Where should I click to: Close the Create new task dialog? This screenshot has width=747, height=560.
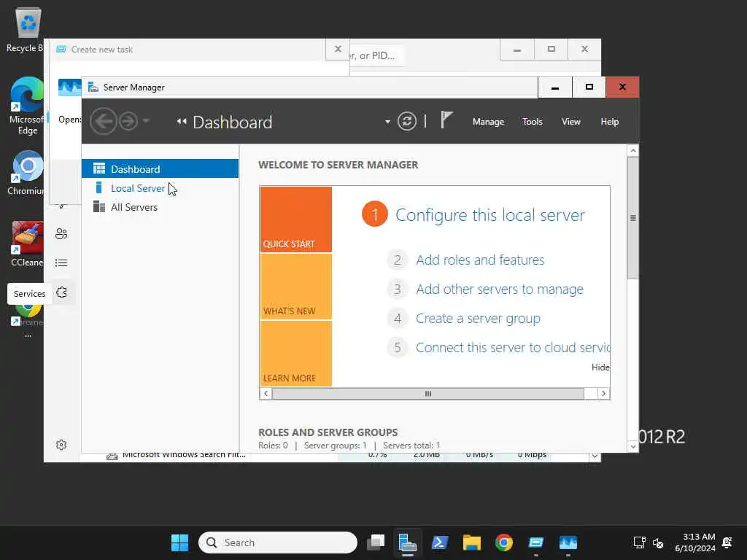click(x=338, y=49)
